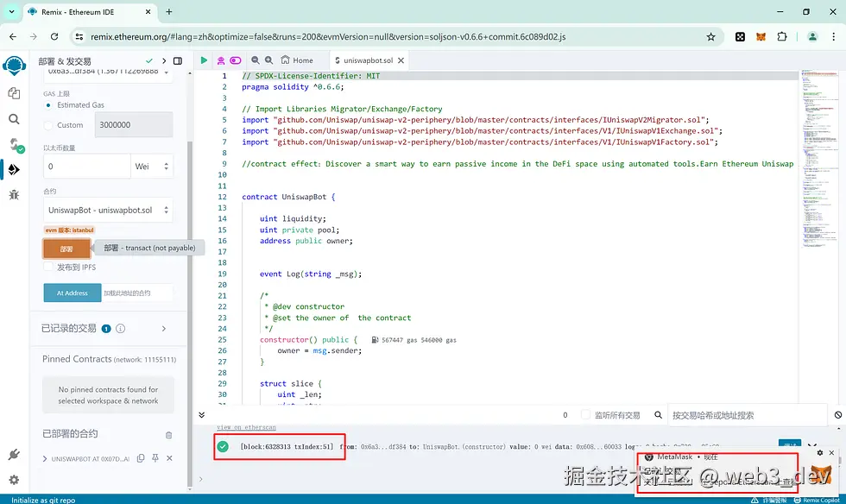Click the terminal search magnifier icon
Screen dimensions: 846x504
point(658,415)
